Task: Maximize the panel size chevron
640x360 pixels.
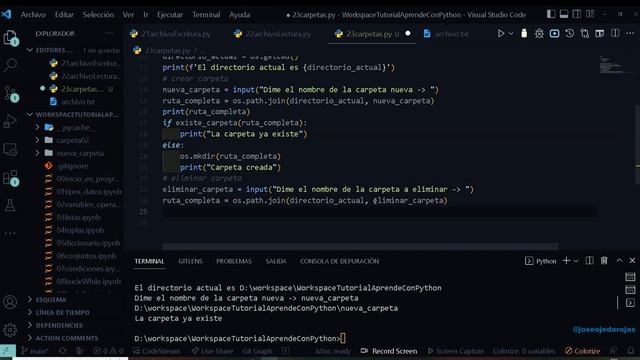Action: [x=619, y=260]
